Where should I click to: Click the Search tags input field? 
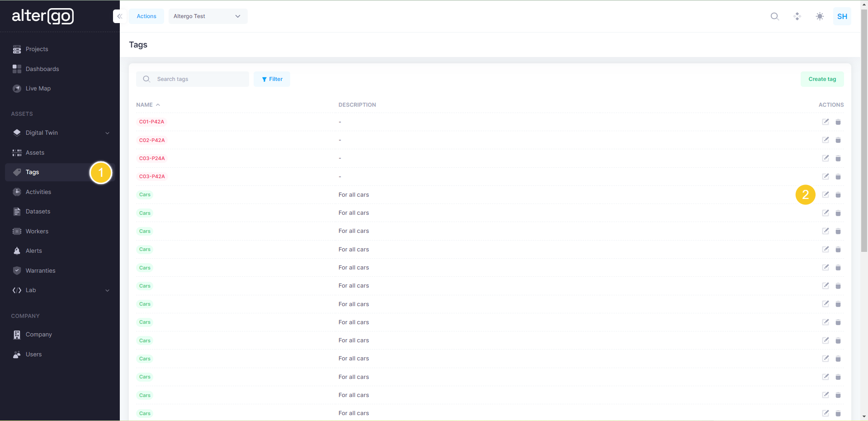pyautogui.click(x=199, y=79)
